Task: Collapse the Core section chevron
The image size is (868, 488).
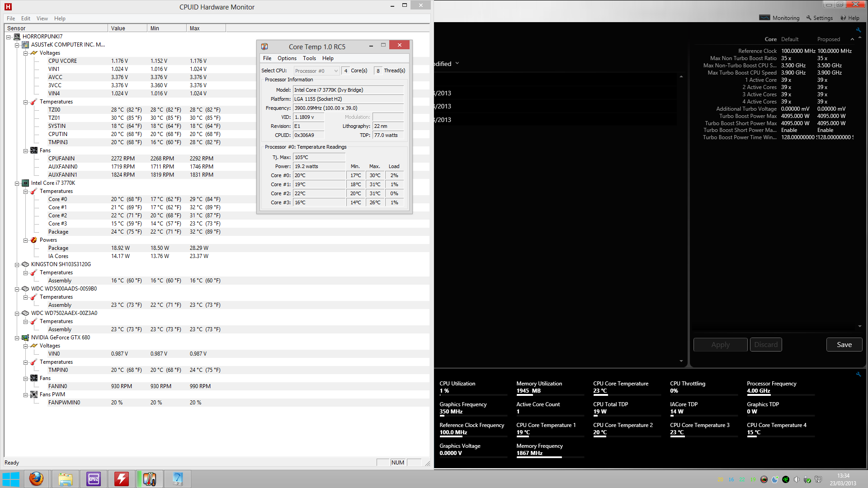Action: 852,39
